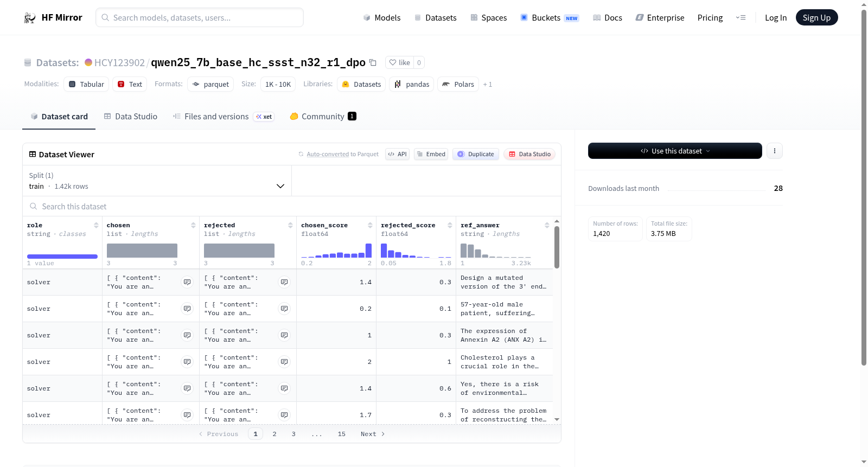Go to Spaces in the navigation
Screen dimensions: 868x467
(x=489, y=18)
